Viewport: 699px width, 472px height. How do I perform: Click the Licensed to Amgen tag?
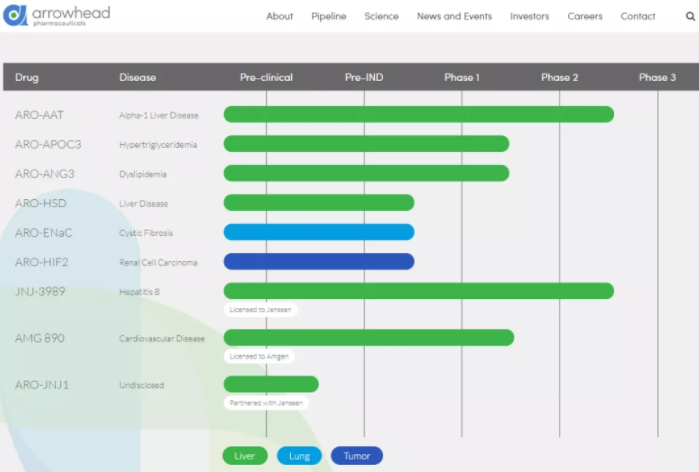click(x=259, y=356)
